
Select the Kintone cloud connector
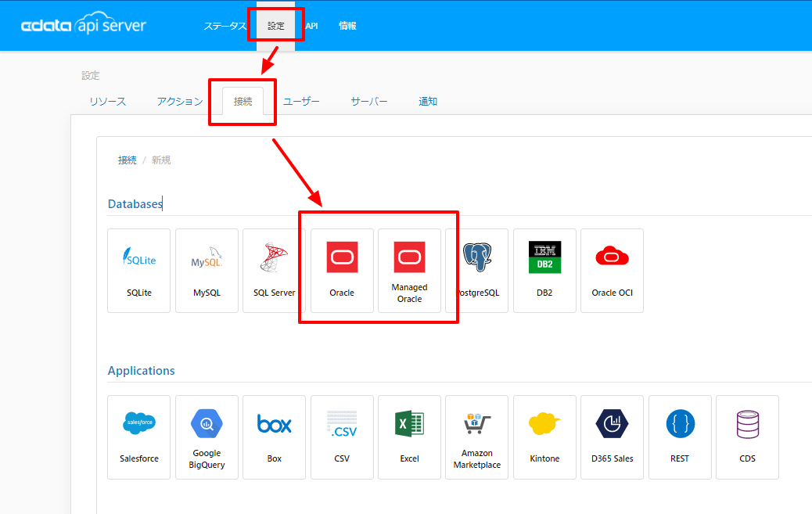point(544,437)
